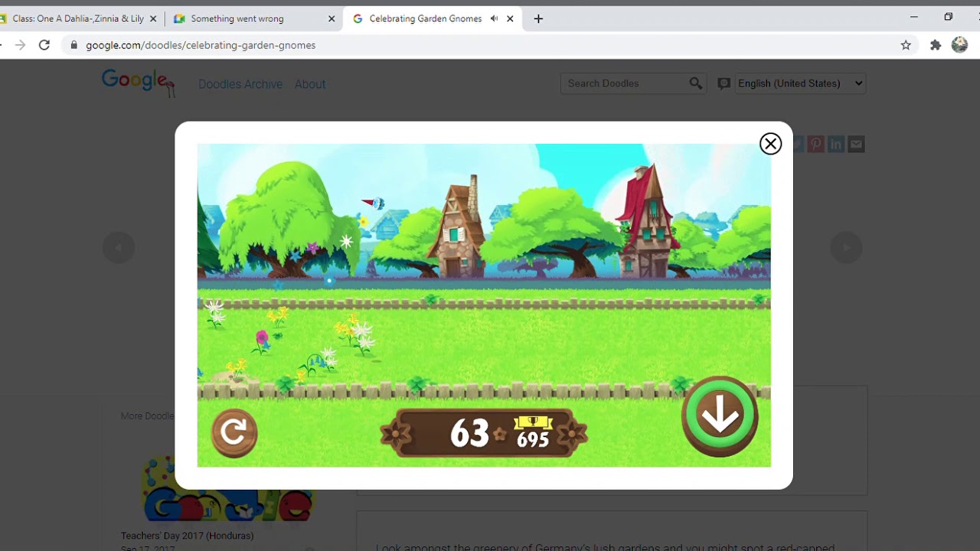Close the Class: One A Dahlia tab
The height and width of the screenshot is (551, 980).
(153, 18)
